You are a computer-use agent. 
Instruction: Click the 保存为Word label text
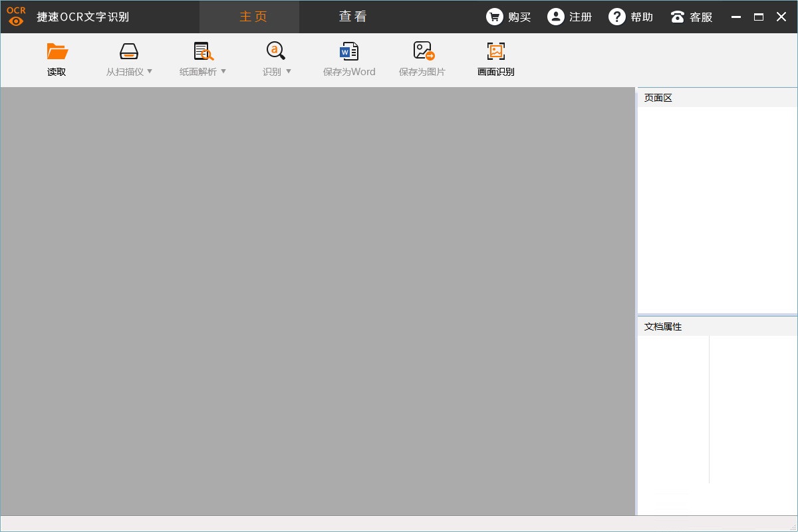click(x=349, y=72)
